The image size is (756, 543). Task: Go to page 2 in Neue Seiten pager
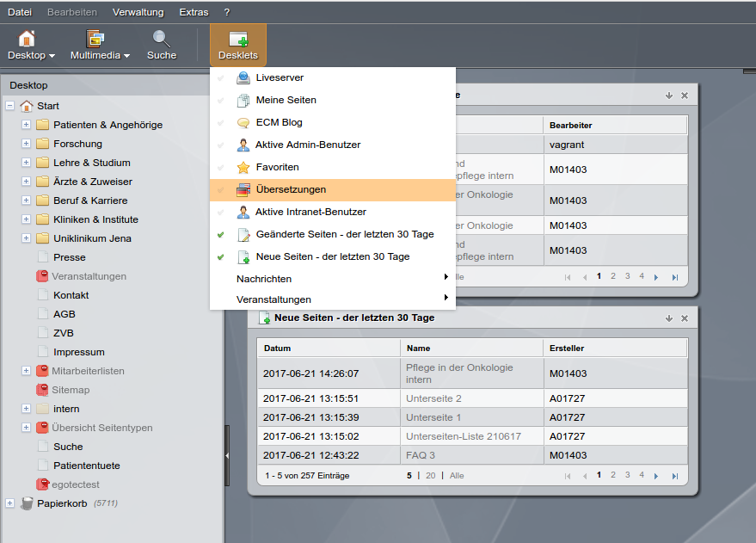[x=613, y=475]
